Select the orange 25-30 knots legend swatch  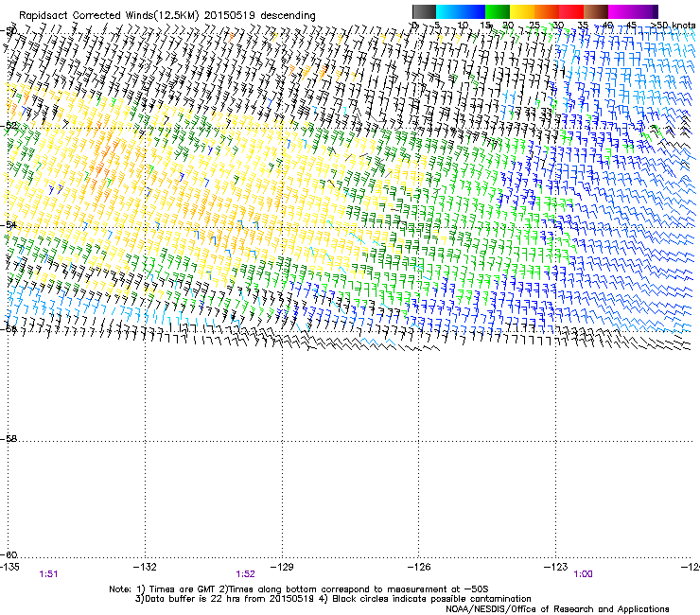pos(547,11)
